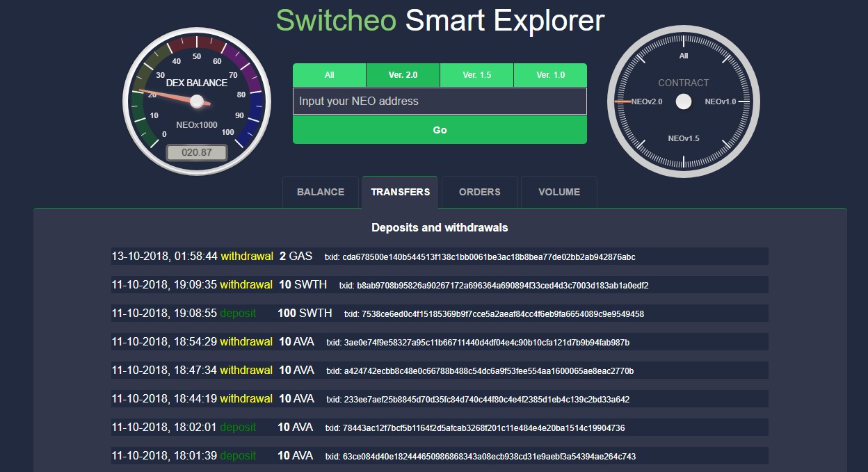Click the 10 SWTH withdrawal amount
Image resolution: width=868 pixels, height=472 pixels.
303,285
